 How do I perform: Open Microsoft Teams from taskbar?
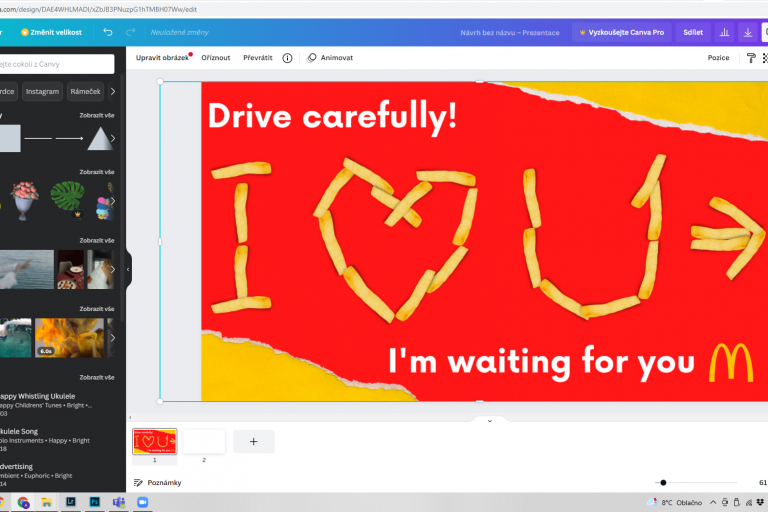(119, 502)
